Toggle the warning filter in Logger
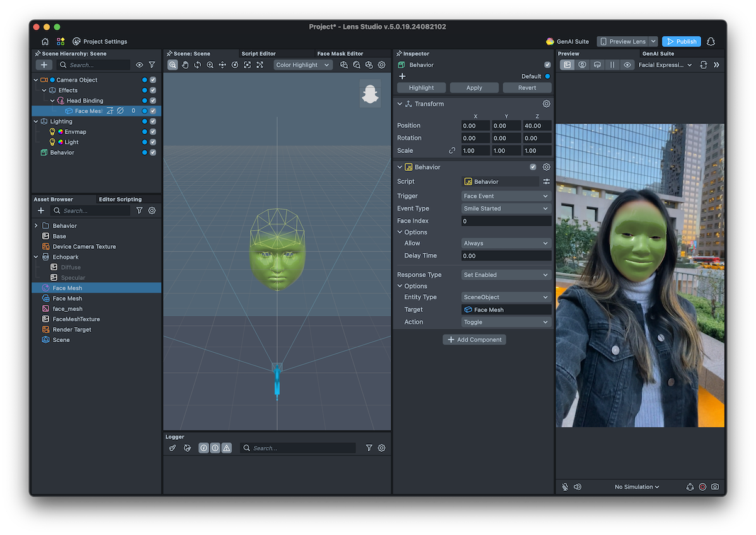The image size is (756, 535). tap(226, 448)
